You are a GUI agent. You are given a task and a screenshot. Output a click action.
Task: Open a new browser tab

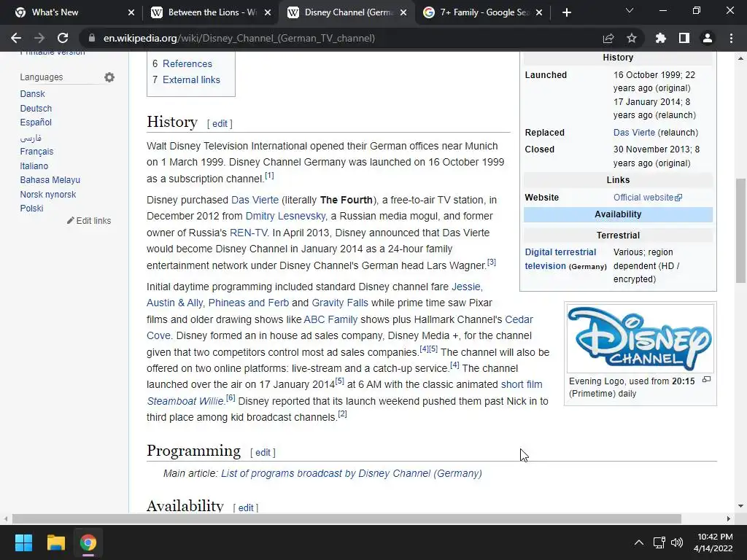click(x=566, y=12)
